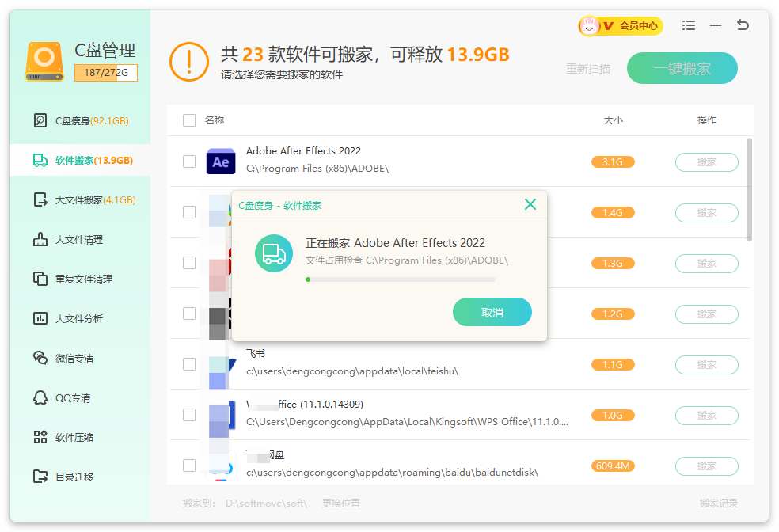Click the 重复文件清理 duplicate-pages icon

coord(40,279)
